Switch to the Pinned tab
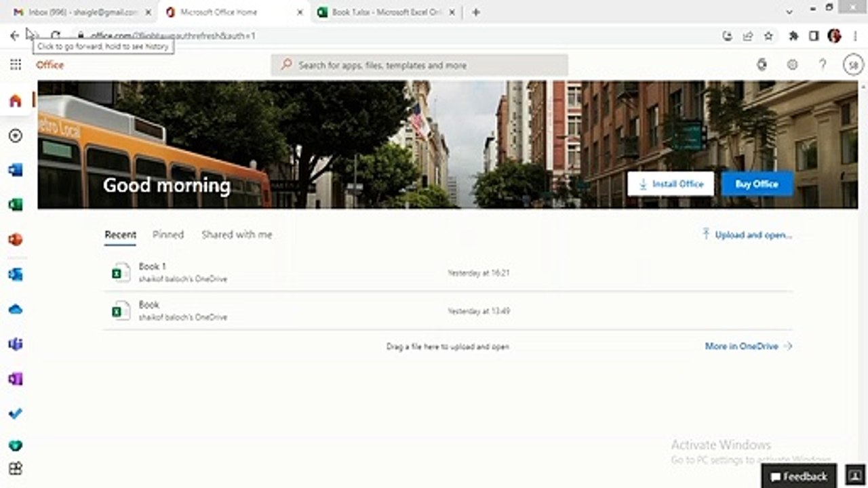Viewport: 868px width, 488px height. pyautogui.click(x=168, y=235)
